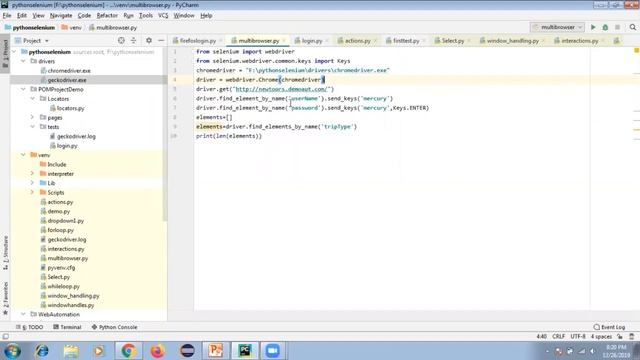Image resolution: width=640 pixels, height=360 pixels.
Task: Open the VCS menu
Action: (163, 16)
